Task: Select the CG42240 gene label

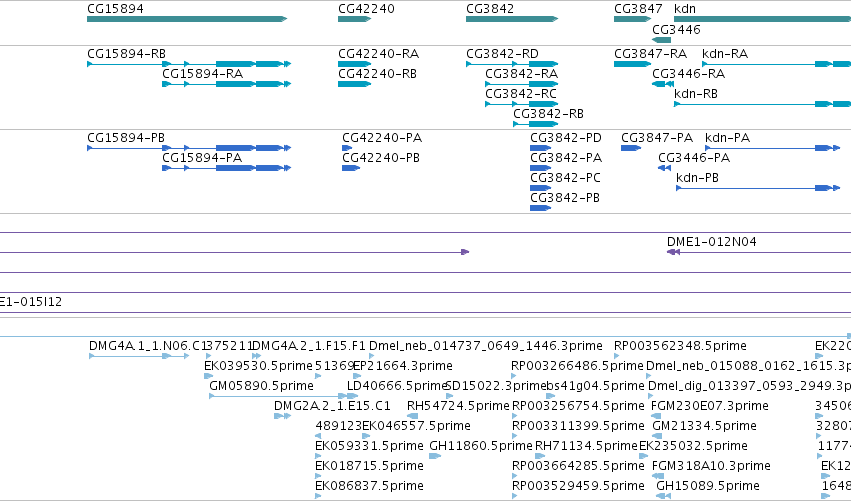Action: tap(366, 9)
